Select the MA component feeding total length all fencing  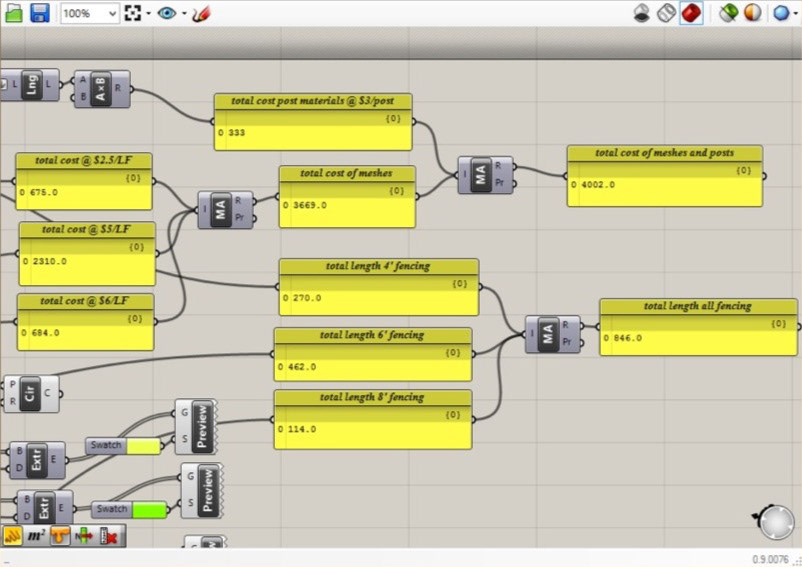click(547, 334)
